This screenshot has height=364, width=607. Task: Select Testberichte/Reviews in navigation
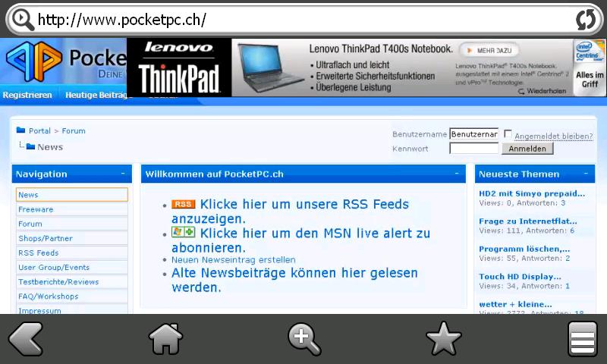71,281
